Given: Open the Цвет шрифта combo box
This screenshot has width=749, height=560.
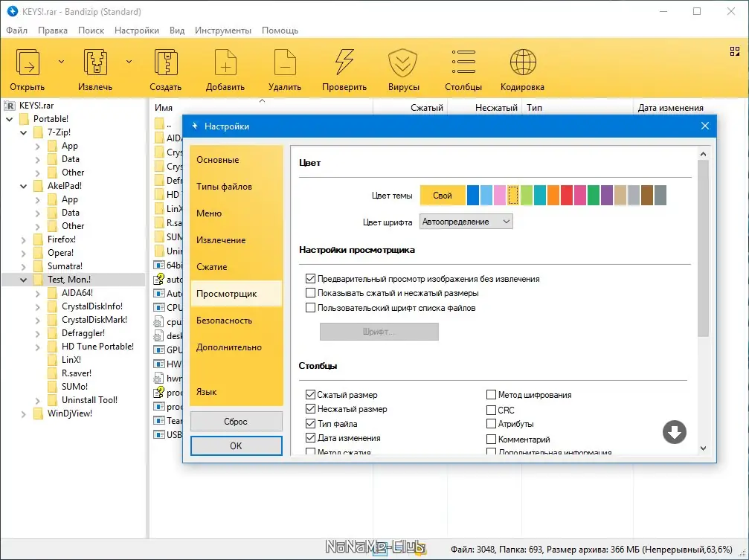Looking at the screenshot, I should coord(466,222).
